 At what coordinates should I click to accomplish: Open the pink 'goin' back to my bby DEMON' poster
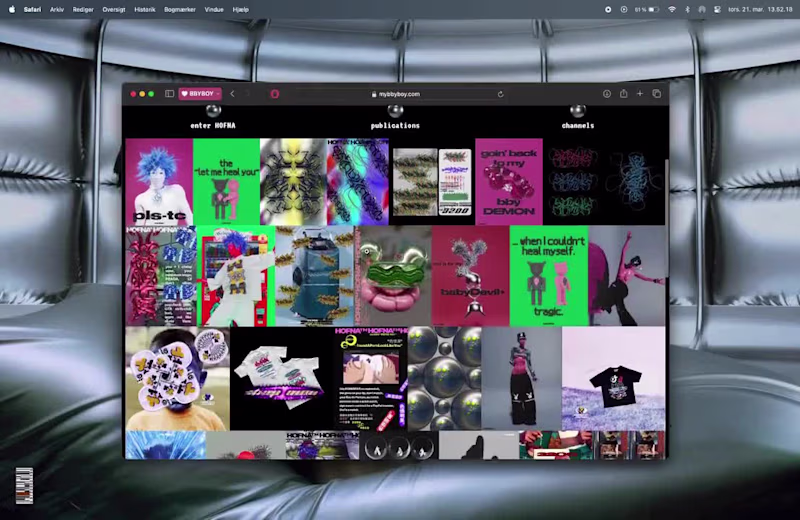[x=509, y=182]
